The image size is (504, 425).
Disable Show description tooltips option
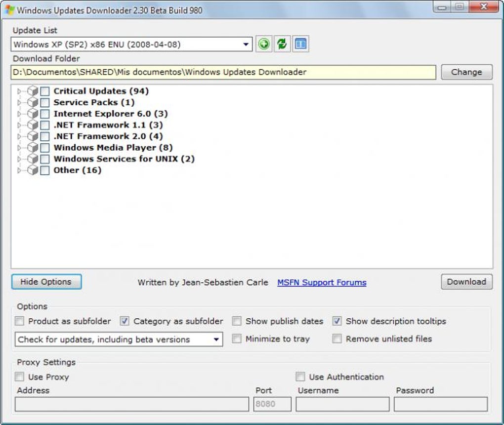337,321
